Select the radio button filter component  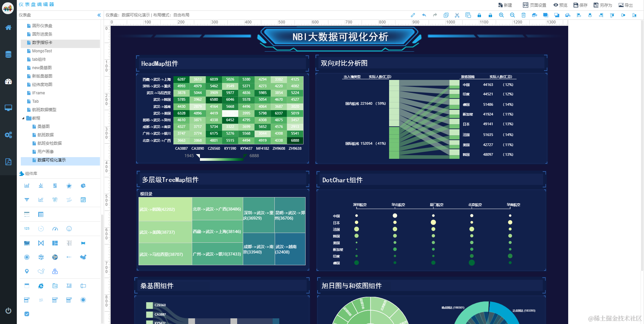click(x=83, y=300)
